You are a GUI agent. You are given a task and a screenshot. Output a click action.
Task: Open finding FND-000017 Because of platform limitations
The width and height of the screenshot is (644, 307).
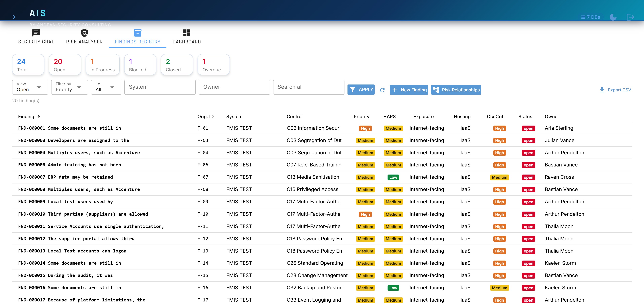coord(82,300)
